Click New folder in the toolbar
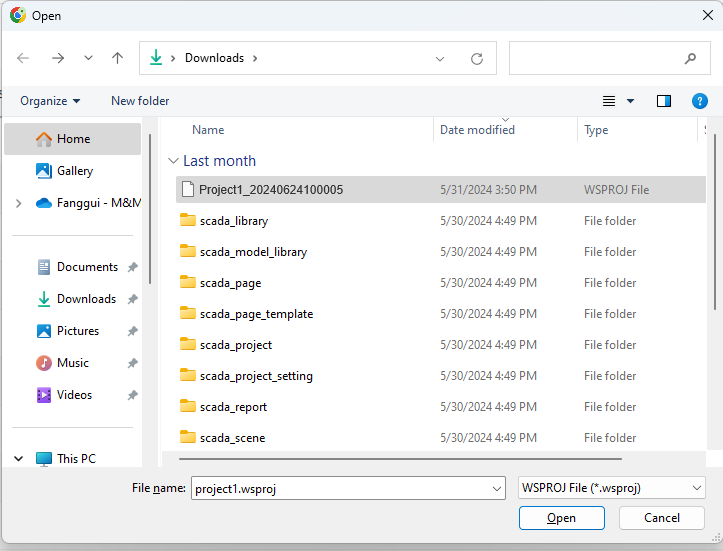 [140, 101]
